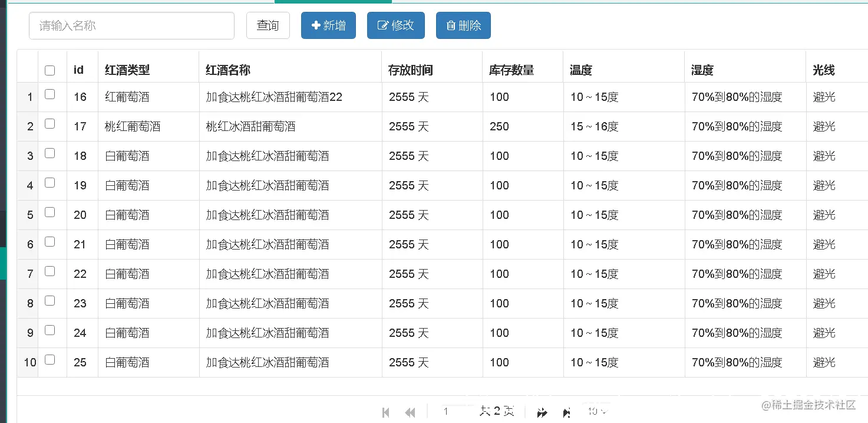Click 10 ~ 15度 in id 21 row
Image resolution: width=868 pixels, height=423 pixels.
click(595, 245)
